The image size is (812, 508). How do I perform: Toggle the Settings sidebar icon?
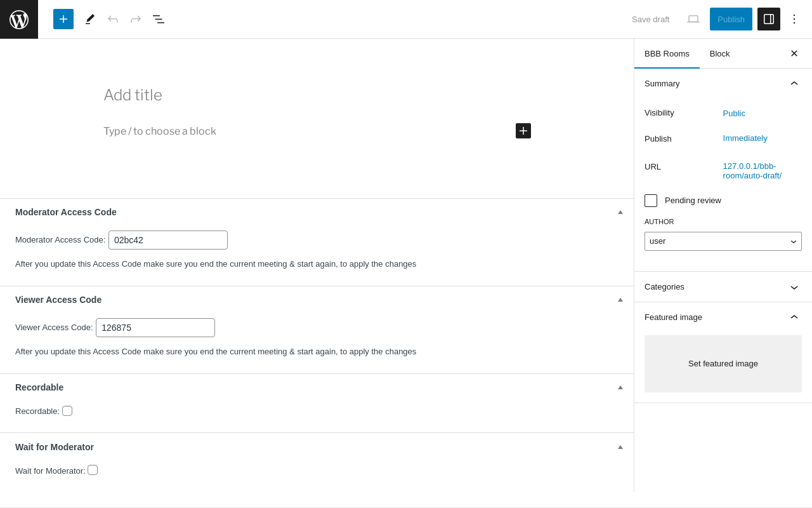point(769,19)
